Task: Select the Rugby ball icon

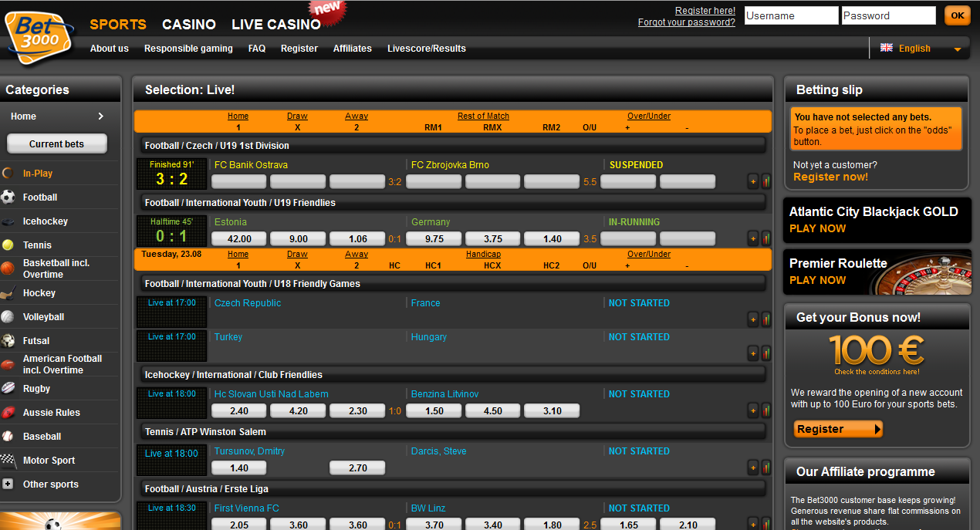Action: pos(8,389)
